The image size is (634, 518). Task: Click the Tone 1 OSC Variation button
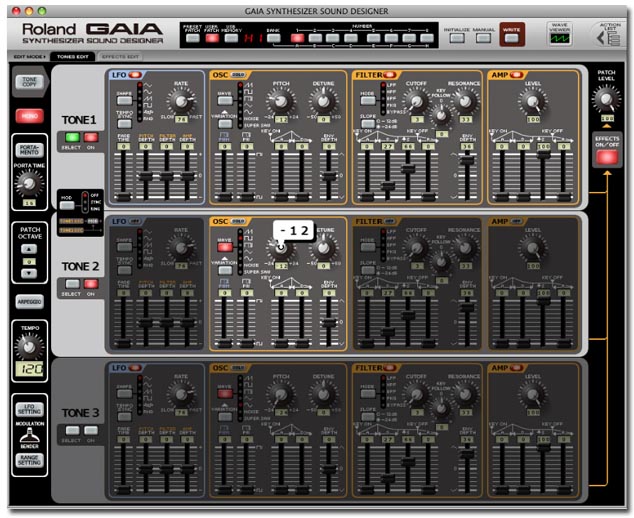pyautogui.click(x=225, y=123)
